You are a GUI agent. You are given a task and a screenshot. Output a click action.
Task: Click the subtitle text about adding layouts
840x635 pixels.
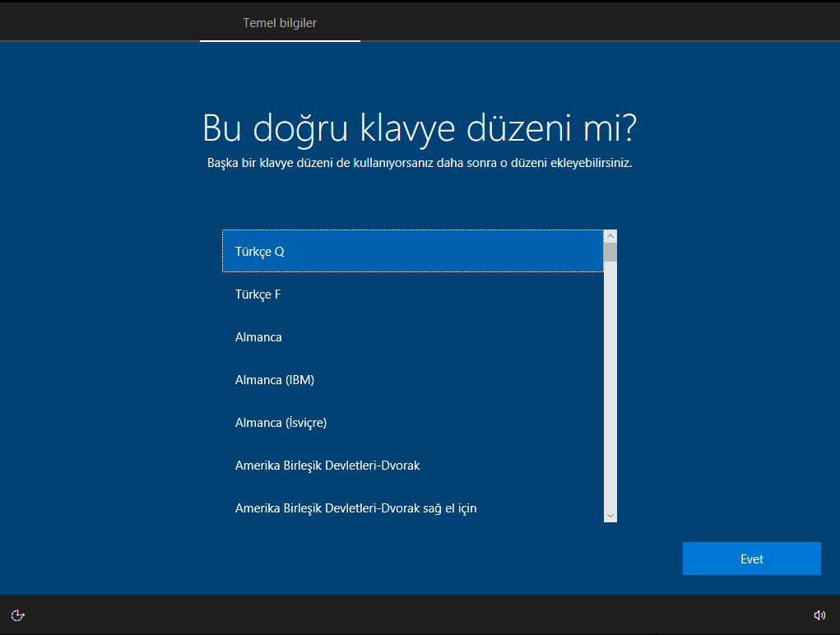pos(420,163)
